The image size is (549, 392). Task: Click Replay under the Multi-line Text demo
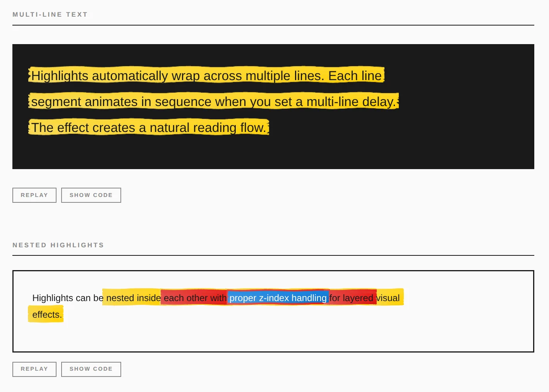[x=34, y=195]
